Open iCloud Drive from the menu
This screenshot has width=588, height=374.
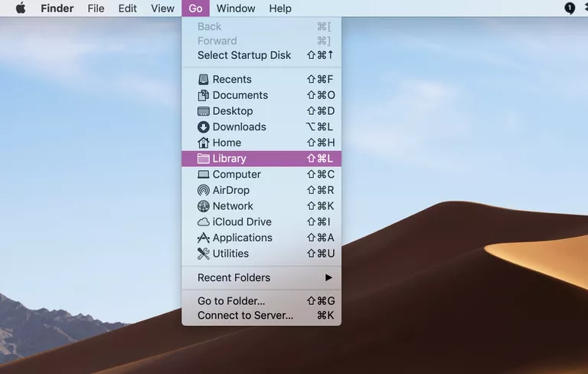(x=261, y=222)
